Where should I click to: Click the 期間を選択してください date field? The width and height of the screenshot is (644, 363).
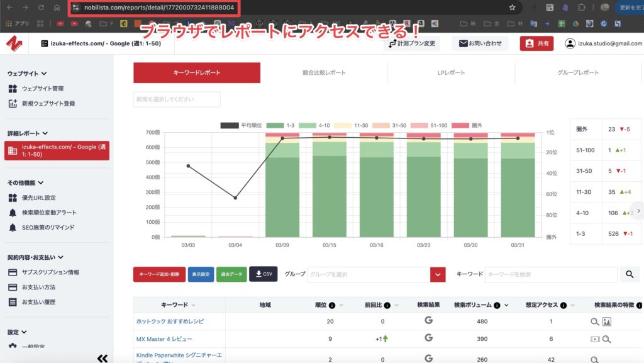click(177, 99)
